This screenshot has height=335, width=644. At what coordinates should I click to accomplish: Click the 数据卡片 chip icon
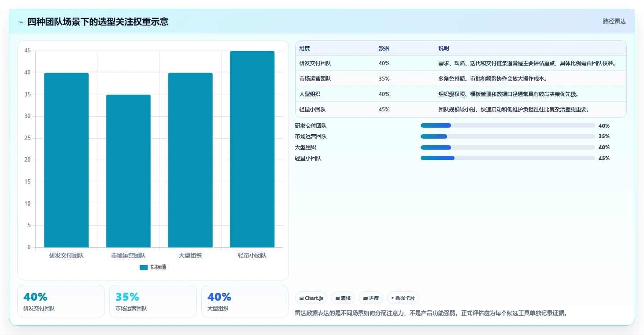pyautogui.click(x=392, y=298)
